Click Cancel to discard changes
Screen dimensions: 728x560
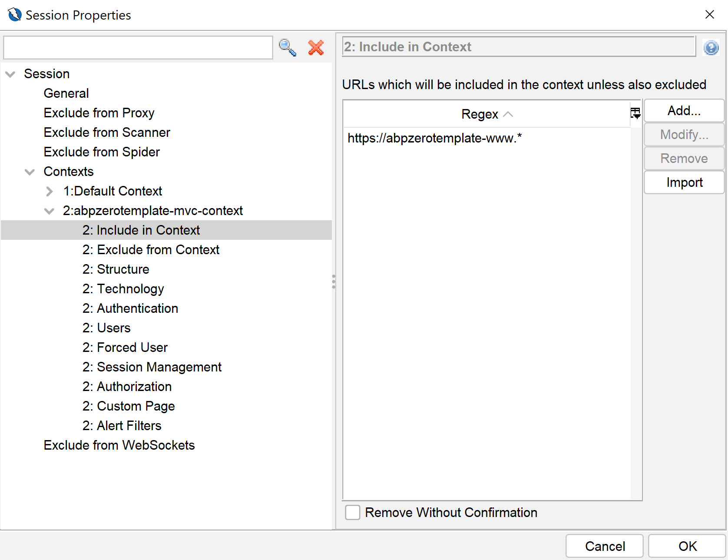(605, 546)
